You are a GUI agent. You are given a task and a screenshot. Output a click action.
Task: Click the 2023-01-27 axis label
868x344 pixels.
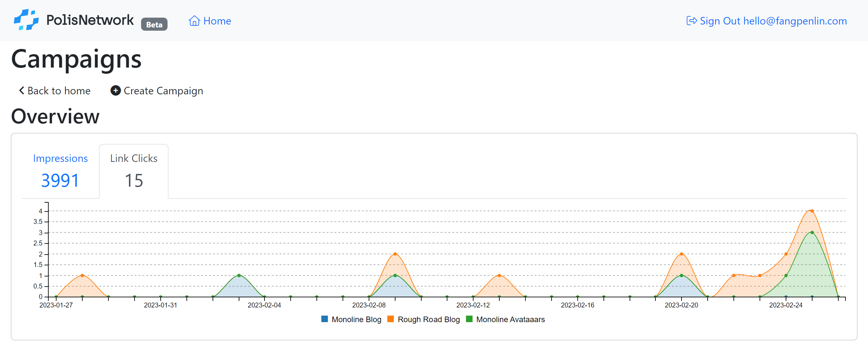56,305
